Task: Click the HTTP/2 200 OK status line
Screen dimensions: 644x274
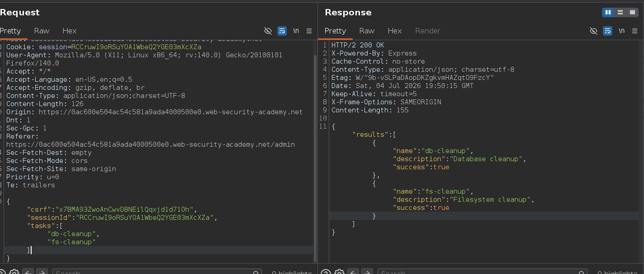Action: [x=358, y=45]
